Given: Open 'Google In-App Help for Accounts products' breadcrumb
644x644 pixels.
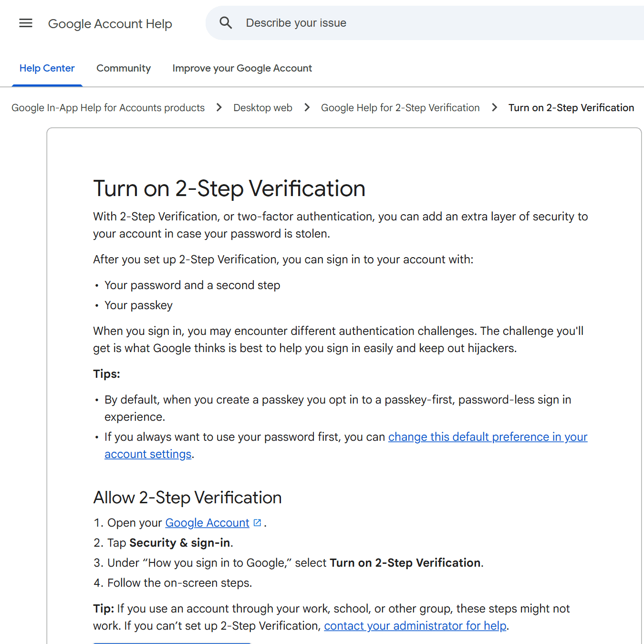Looking at the screenshot, I should click(x=108, y=108).
